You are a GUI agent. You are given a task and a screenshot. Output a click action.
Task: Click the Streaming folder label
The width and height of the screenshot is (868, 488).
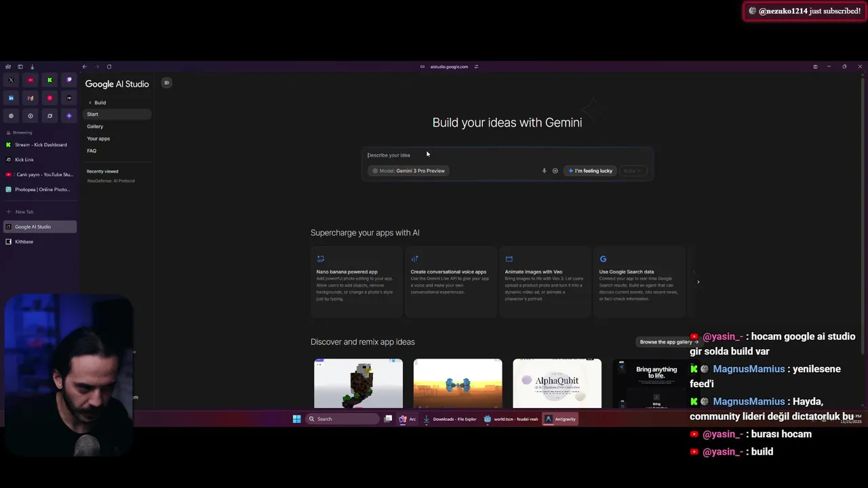click(22, 133)
